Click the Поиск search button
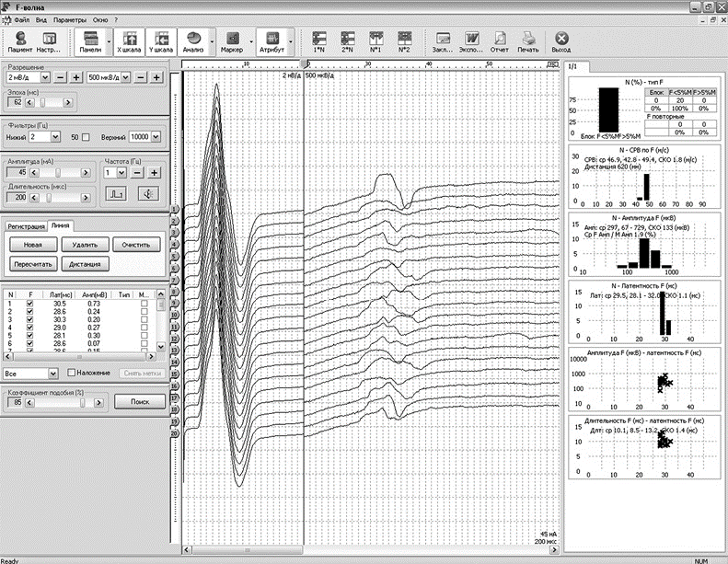Viewport: 728px width, 564px height. (x=140, y=401)
